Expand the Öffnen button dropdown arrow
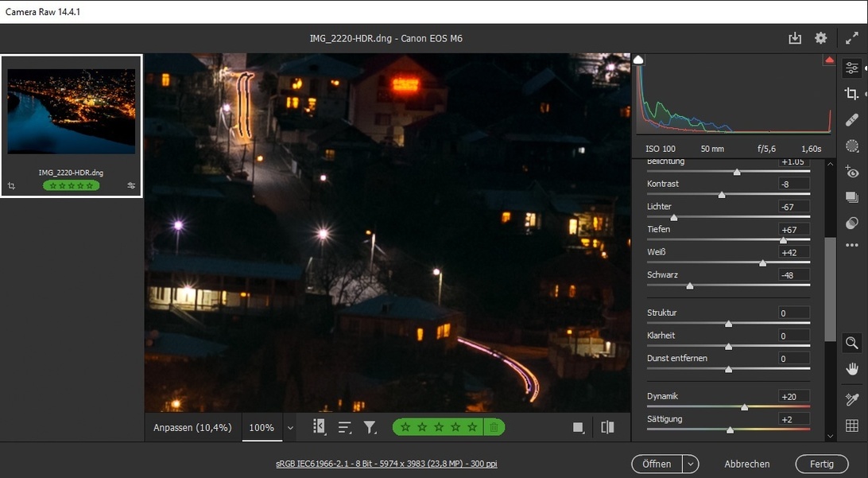This screenshot has height=478, width=868. pyautogui.click(x=690, y=464)
